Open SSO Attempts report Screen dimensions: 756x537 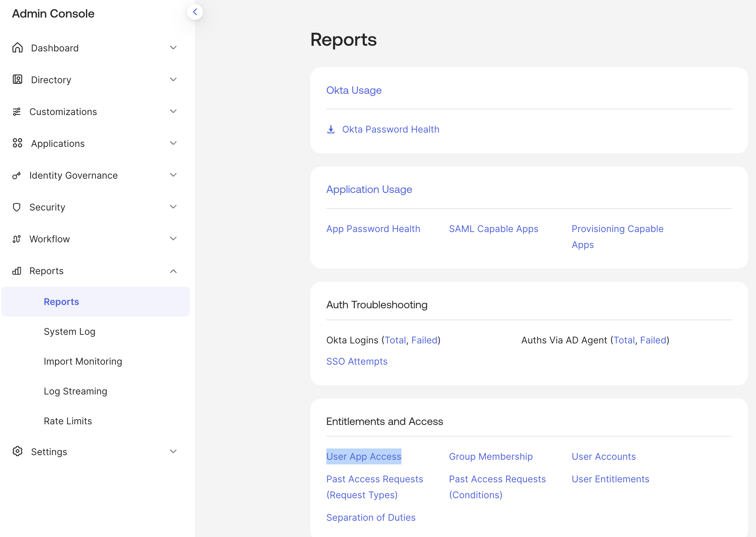tap(357, 361)
